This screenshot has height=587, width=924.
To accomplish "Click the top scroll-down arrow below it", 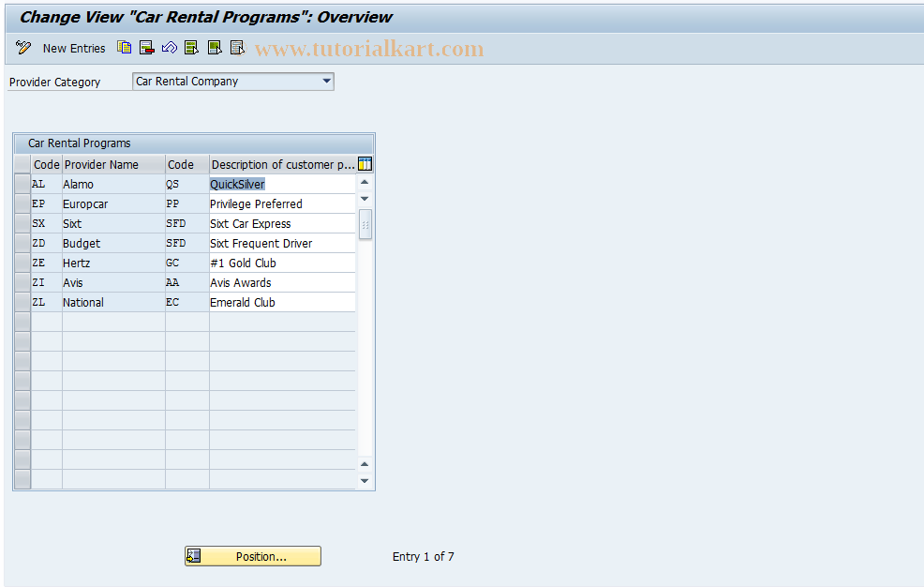I will click(x=365, y=199).
